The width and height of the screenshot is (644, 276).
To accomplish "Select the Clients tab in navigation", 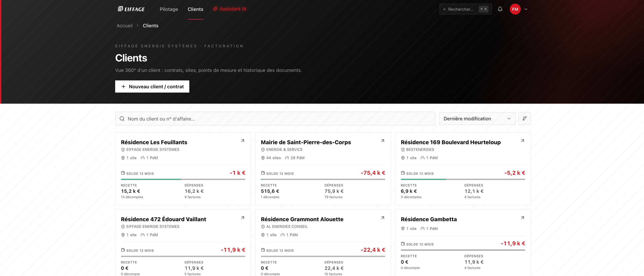I will pyautogui.click(x=195, y=9).
